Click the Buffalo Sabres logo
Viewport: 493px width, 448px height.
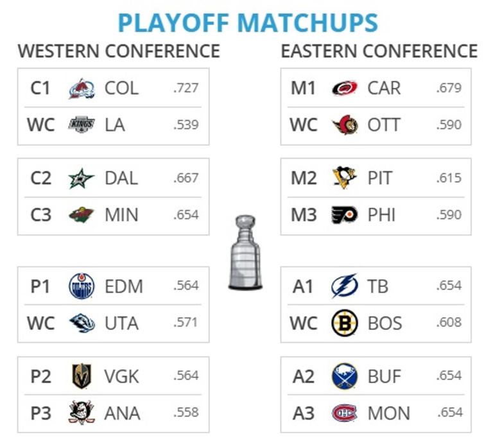pos(345,376)
